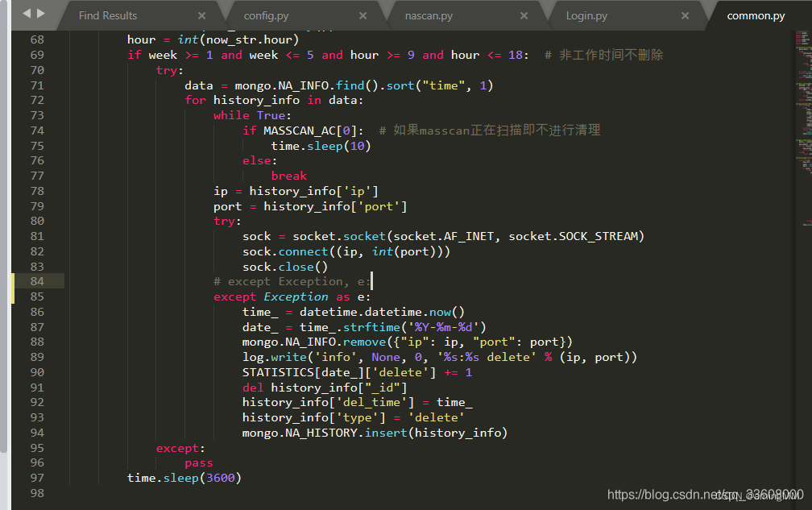
Task: Close the Find Results tab
Action: (202, 16)
